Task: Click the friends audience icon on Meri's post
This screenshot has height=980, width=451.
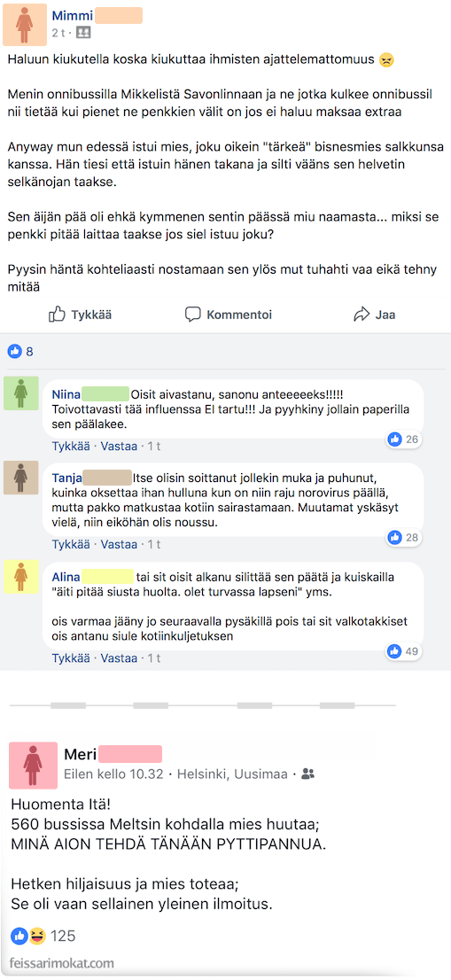Action: (x=308, y=774)
